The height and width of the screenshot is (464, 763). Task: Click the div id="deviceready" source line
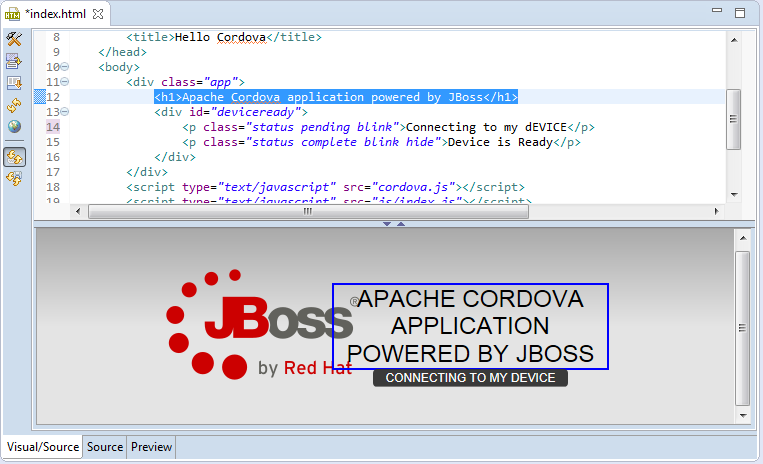click(x=231, y=112)
